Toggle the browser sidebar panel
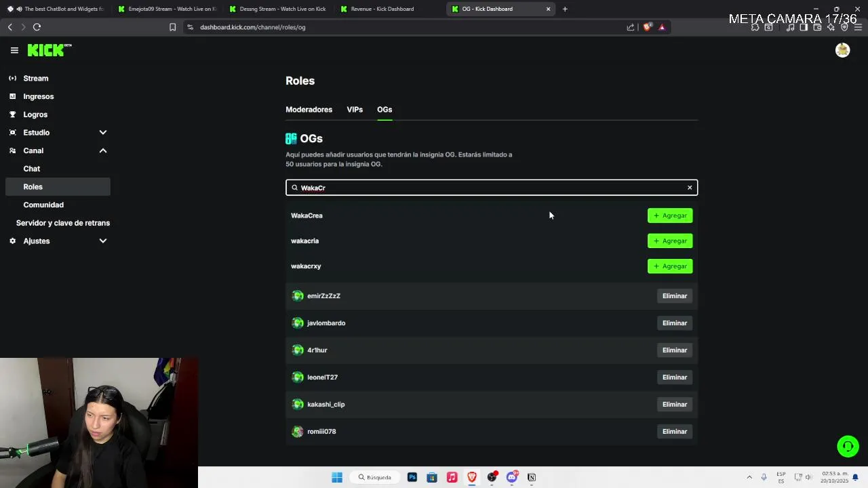 pos(804,27)
